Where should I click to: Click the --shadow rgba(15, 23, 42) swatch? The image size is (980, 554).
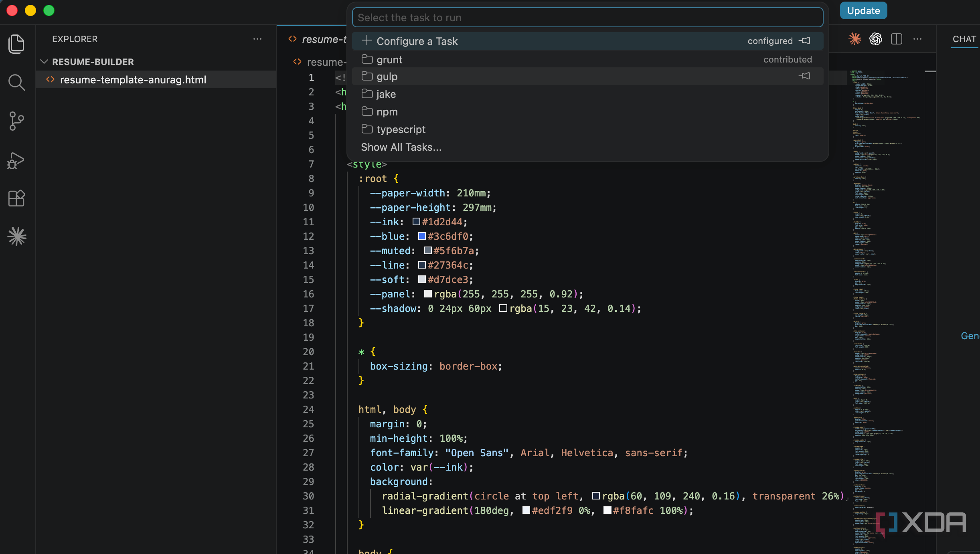pyautogui.click(x=503, y=308)
